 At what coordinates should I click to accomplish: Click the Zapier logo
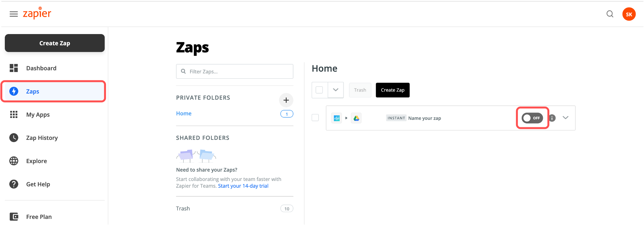point(37,13)
